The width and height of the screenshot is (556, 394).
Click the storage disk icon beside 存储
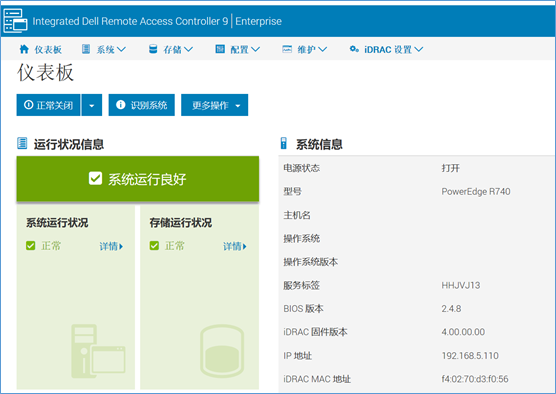pyautogui.click(x=153, y=49)
